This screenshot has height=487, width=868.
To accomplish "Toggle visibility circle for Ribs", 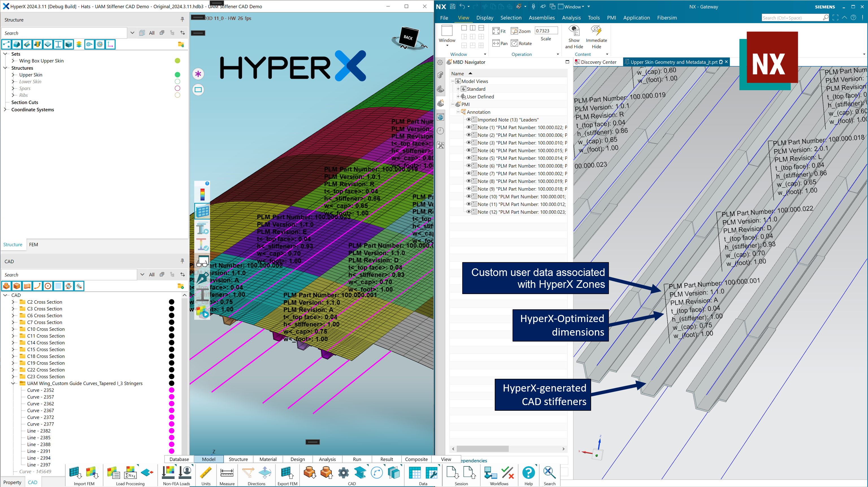I will click(x=177, y=95).
